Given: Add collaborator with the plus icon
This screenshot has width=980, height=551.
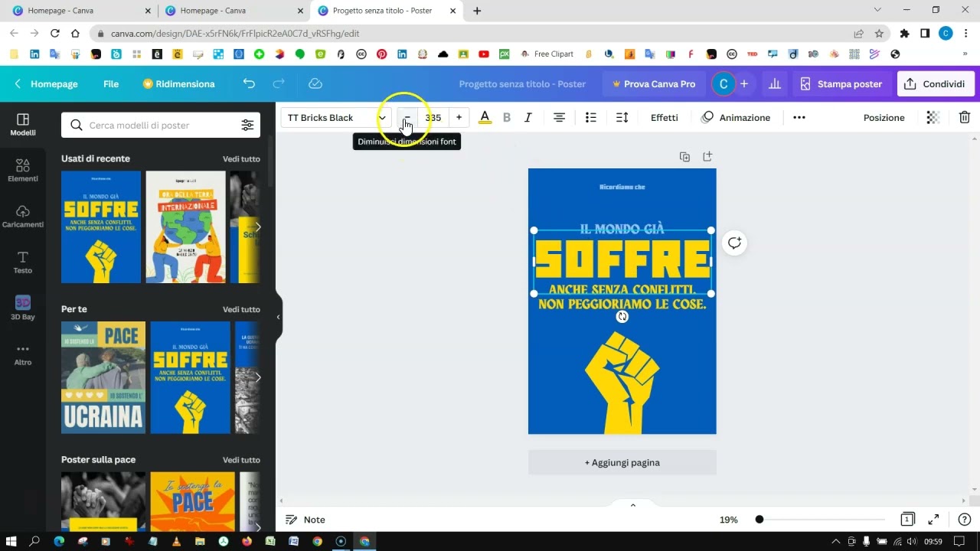Looking at the screenshot, I should click(x=743, y=84).
